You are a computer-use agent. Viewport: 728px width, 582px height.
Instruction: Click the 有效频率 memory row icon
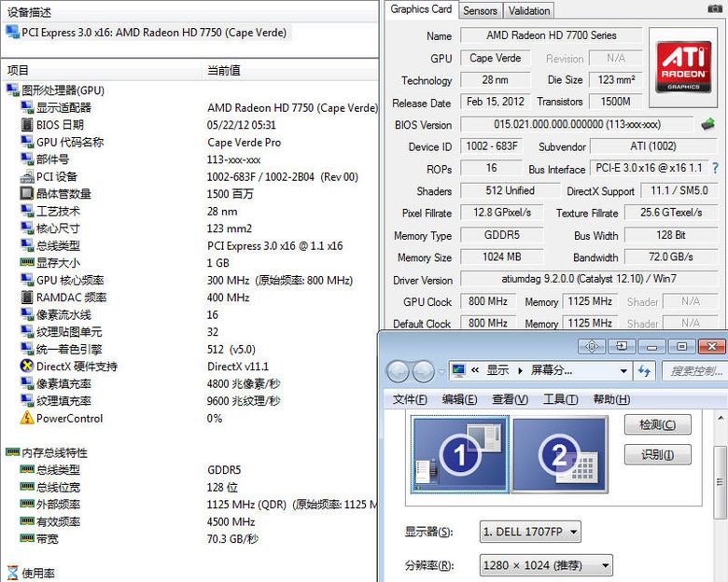(27, 521)
